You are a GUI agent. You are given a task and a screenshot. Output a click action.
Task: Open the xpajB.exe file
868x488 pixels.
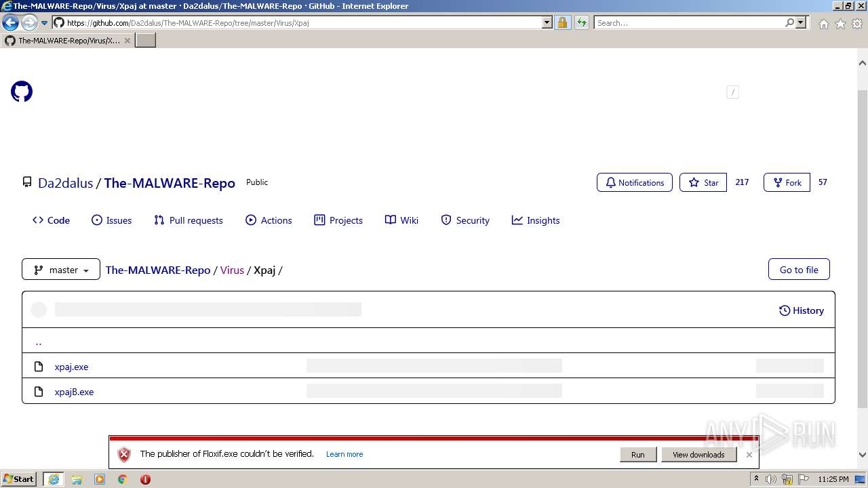tap(74, 392)
